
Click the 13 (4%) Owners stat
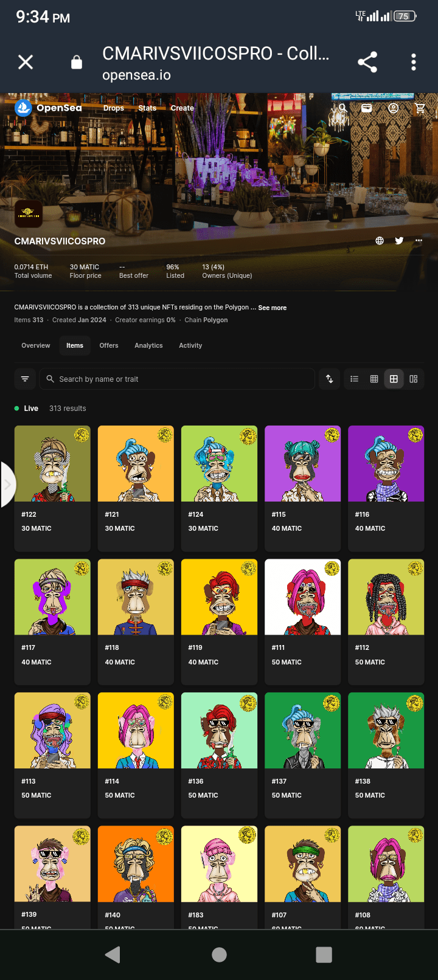click(227, 271)
